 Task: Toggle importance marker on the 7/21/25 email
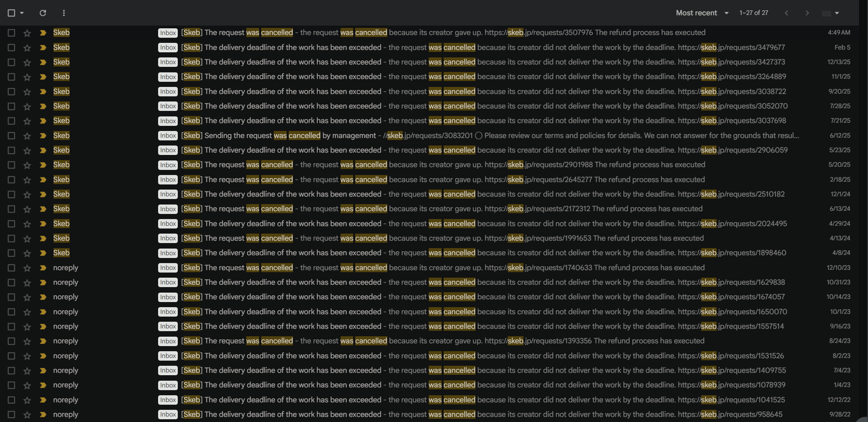[43, 121]
